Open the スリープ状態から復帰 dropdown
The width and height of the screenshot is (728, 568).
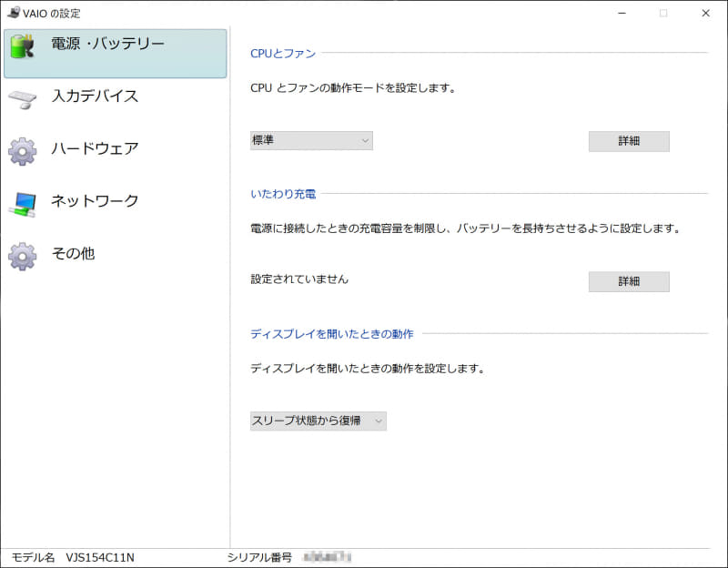318,421
